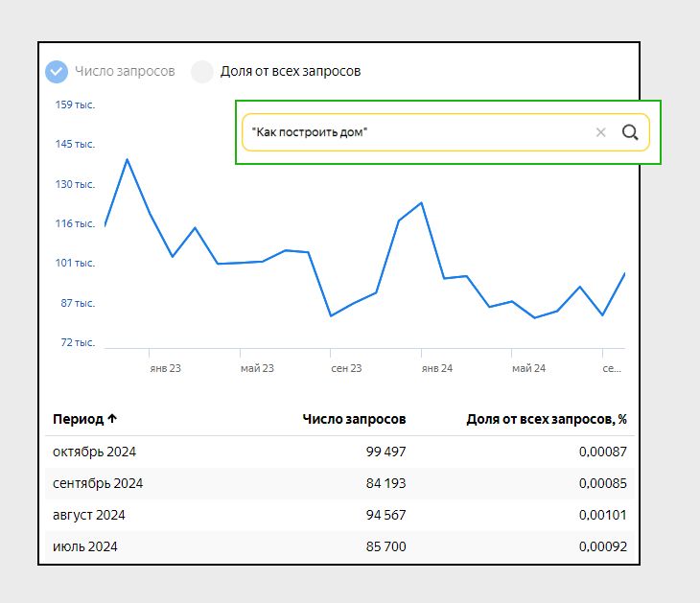The height and width of the screenshot is (603, 700).
Task: Click the "май 24" label on the chart axis
Action: [528, 368]
